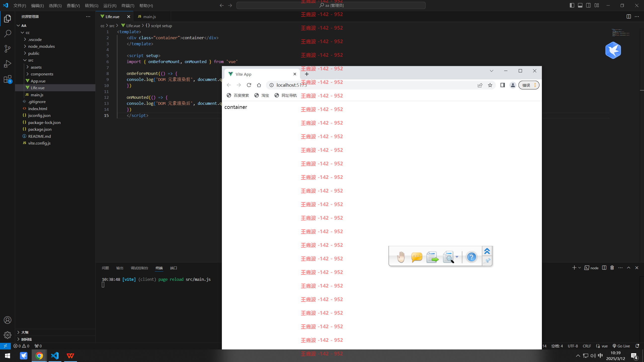The height and width of the screenshot is (362, 644).
Task: Close the LIfe.vue editor tab
Action: coord(129,17)
